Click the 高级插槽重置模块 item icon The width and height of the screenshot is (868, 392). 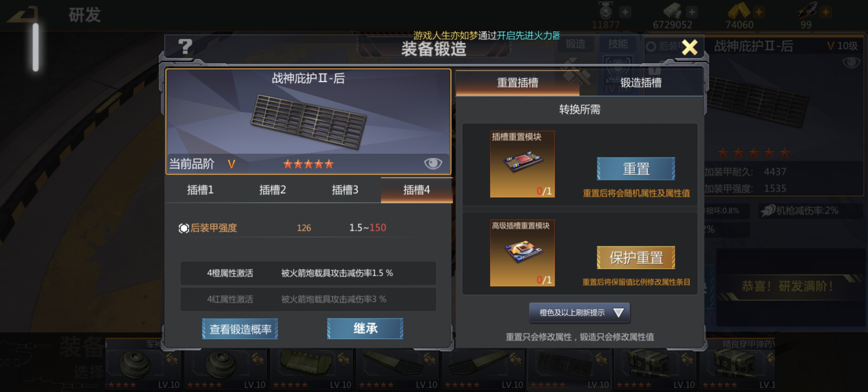point(522,253)
